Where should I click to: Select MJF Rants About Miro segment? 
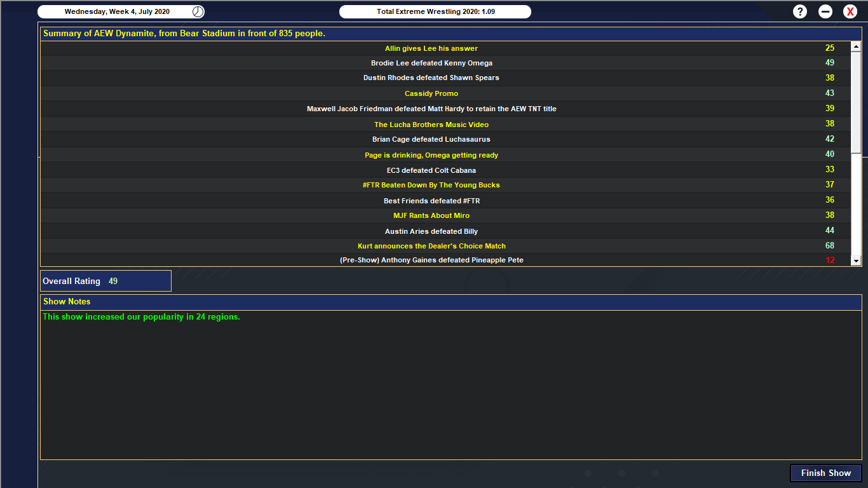click(x=431, y=215)
